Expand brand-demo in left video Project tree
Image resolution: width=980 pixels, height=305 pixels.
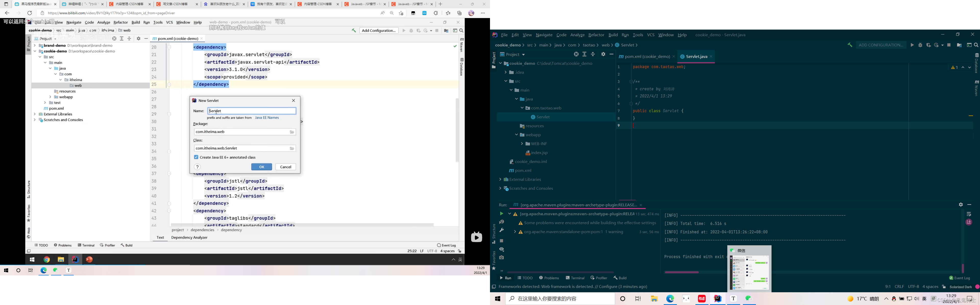[x=35, y=45]
